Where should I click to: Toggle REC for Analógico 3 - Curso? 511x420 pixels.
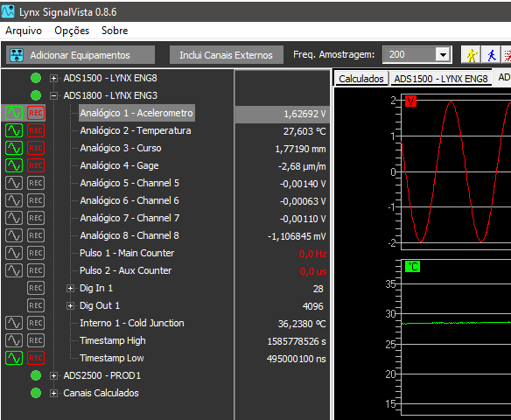(x=36, y=148)
